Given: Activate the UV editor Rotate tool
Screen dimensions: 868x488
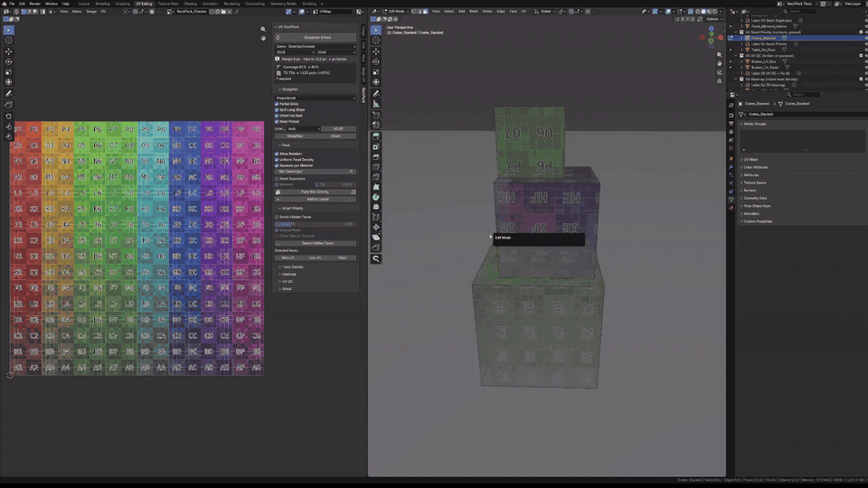Looking at the screenshot, I should [9, 62].
